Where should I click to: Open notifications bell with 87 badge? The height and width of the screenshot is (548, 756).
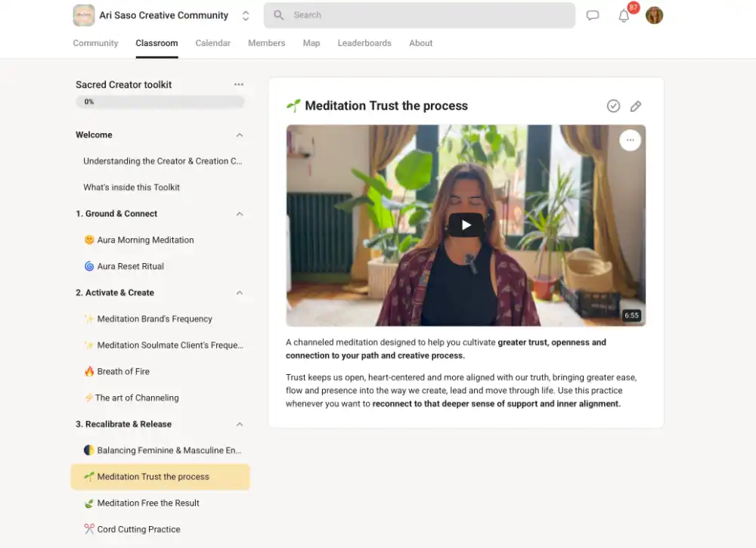pyautogui.click(x=624, y=15)
